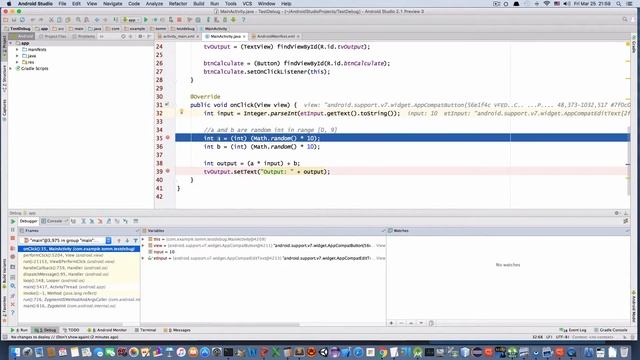Screen dimensions: 640x360
Task: Click Step Into in debugger toolbar
Action: [x=92, y=221]
